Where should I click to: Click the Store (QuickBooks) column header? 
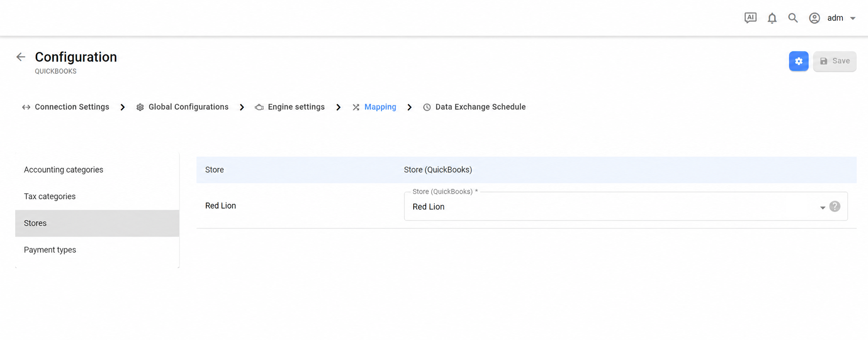pyautogui.click(x=438, y=170)
